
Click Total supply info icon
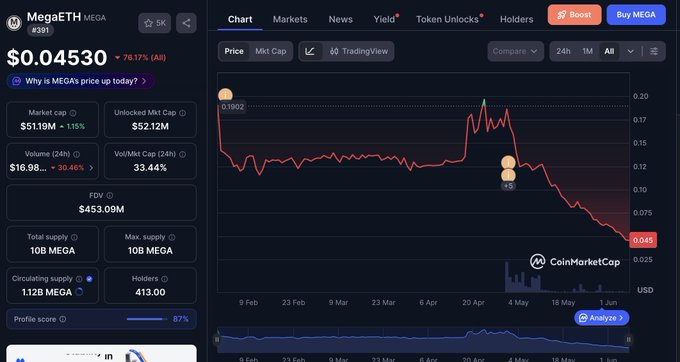point(74,237)
